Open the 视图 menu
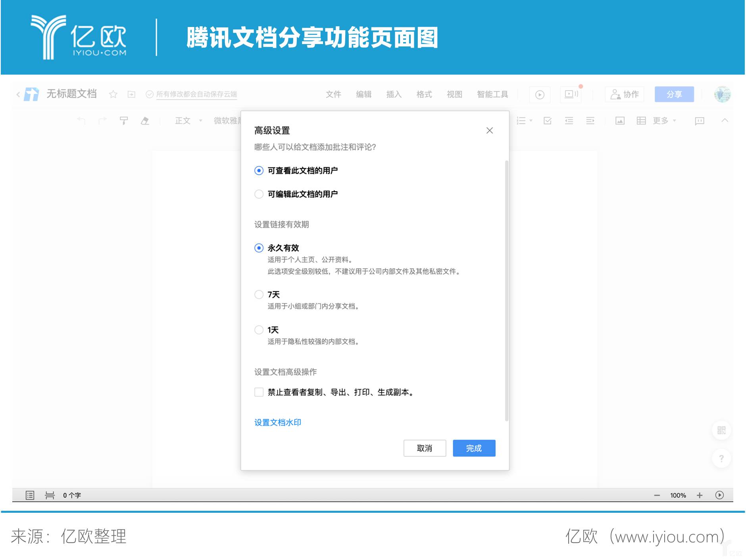746x560 pixels. 454,94
